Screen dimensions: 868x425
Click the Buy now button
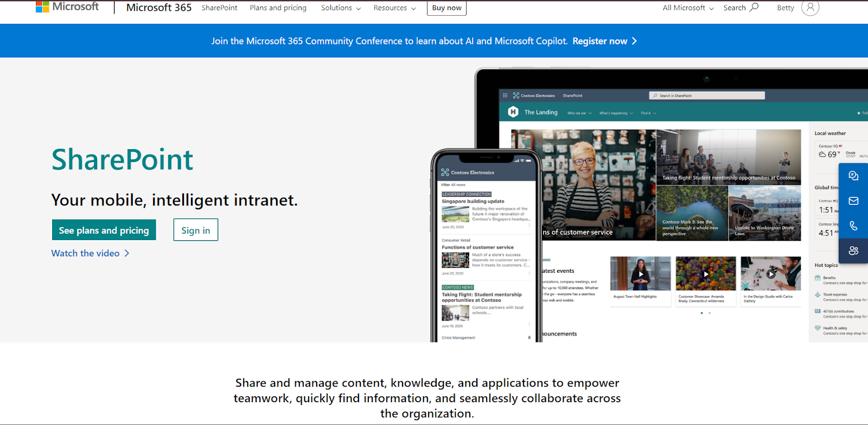tap(446, 8)
